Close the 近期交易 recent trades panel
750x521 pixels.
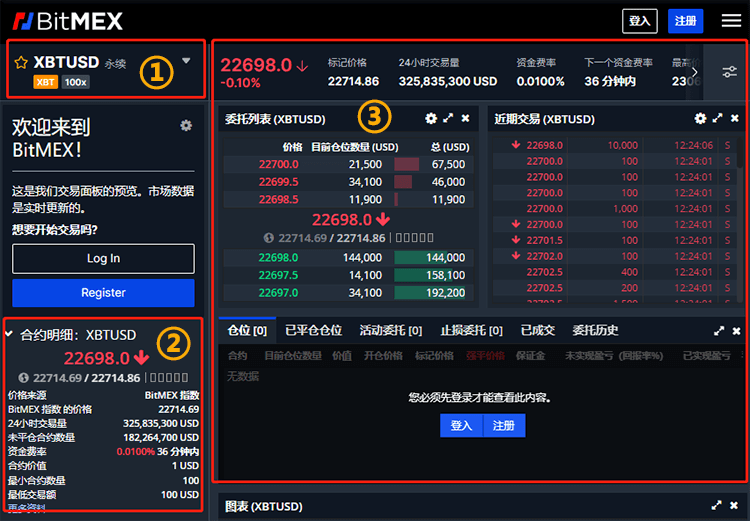pos(735,118)
